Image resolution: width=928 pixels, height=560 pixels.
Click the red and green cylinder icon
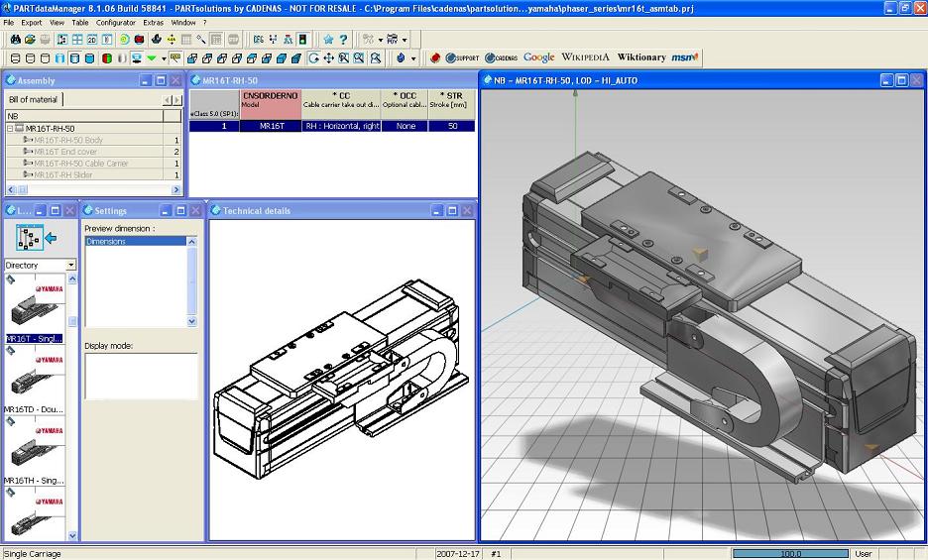coord(107,58)
